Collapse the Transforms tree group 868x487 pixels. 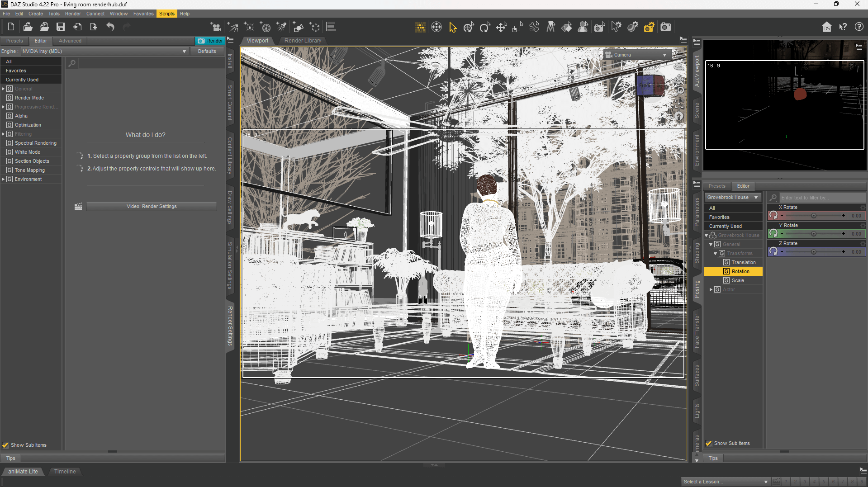pos(716,253)
